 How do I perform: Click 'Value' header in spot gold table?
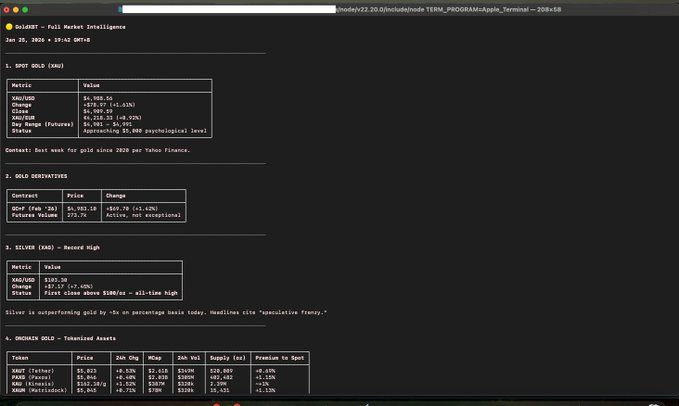click(91, 85)
